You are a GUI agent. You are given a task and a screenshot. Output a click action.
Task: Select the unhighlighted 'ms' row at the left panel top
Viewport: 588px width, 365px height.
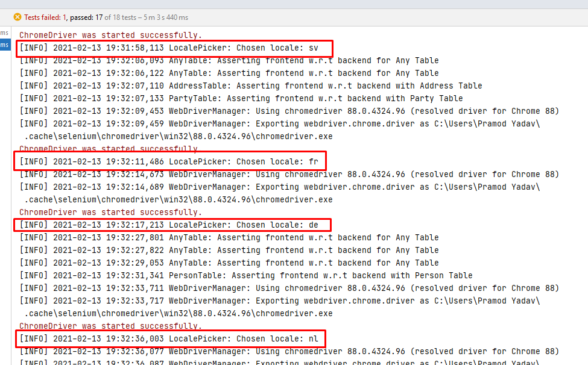click(x=4, y=33)
